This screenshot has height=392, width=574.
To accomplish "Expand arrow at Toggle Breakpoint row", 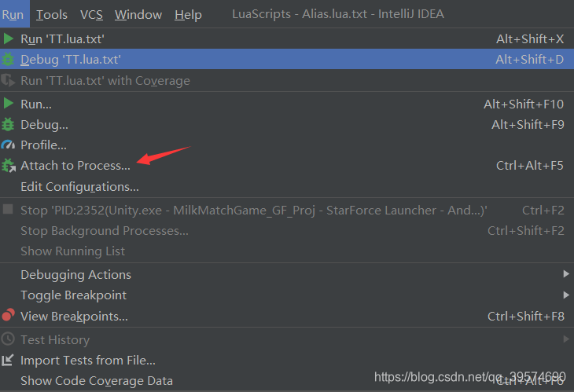I will pos(566,295).
